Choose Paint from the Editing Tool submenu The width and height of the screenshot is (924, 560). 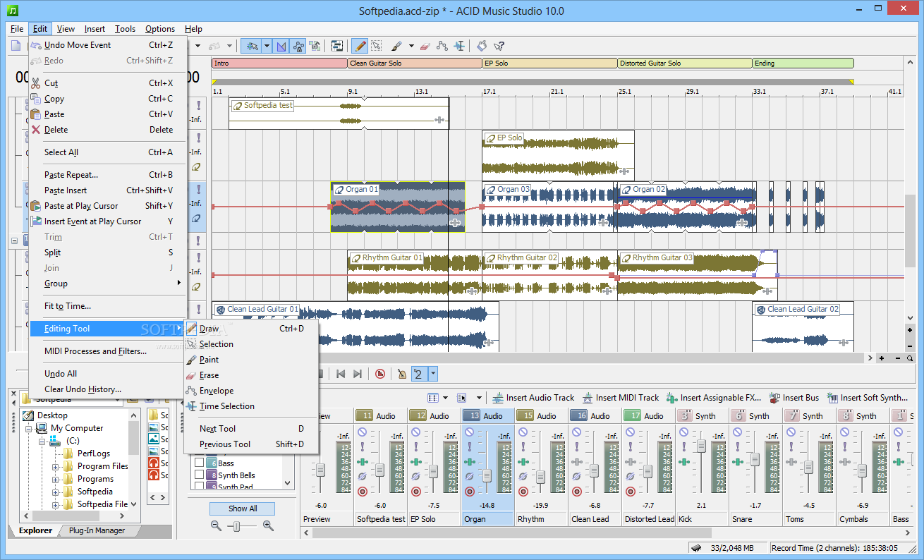pos(209,360)
